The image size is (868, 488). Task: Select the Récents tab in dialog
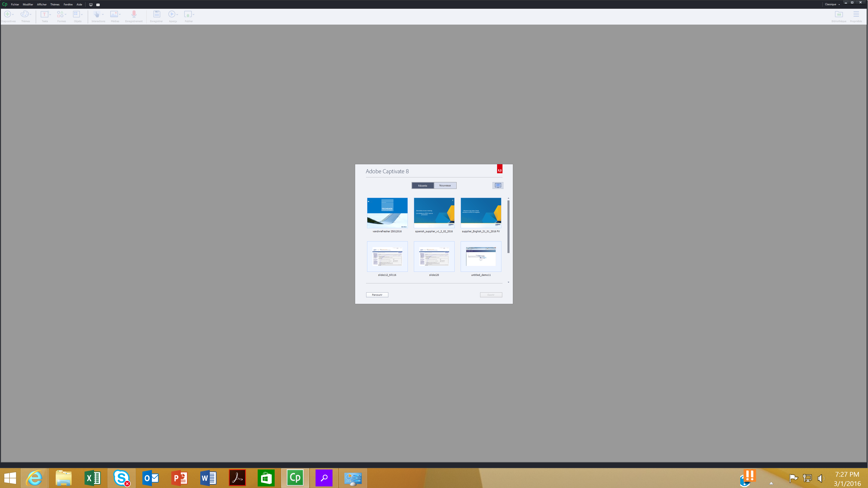(x=423, y=185)
